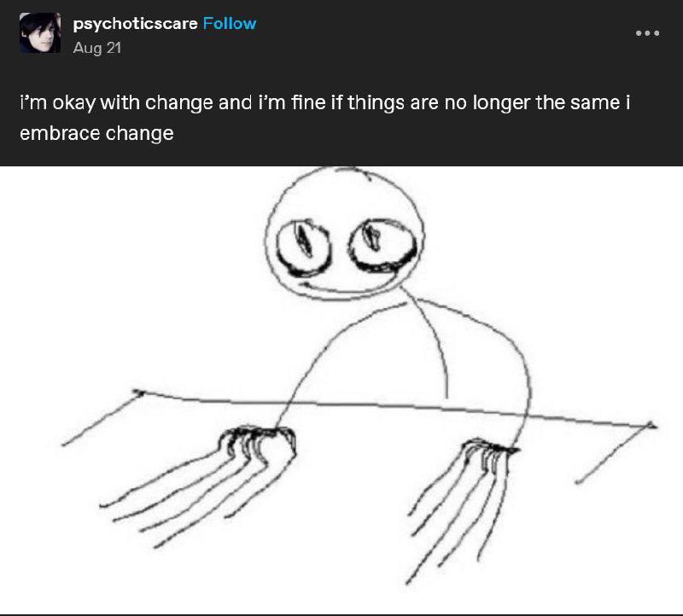Click the figure's curved smile line
This screenshot has height=616, width=683.
click(353, 291)
